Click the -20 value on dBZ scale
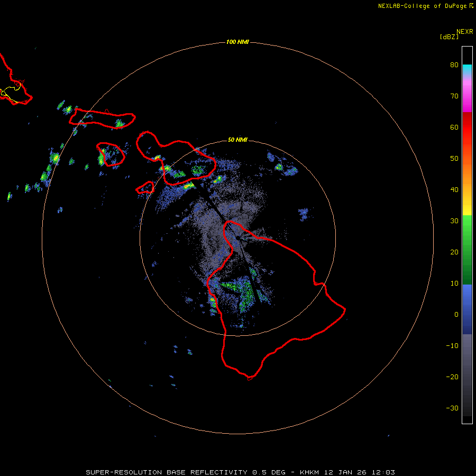This screenshot has height=476, width=476. coord(452,377)
